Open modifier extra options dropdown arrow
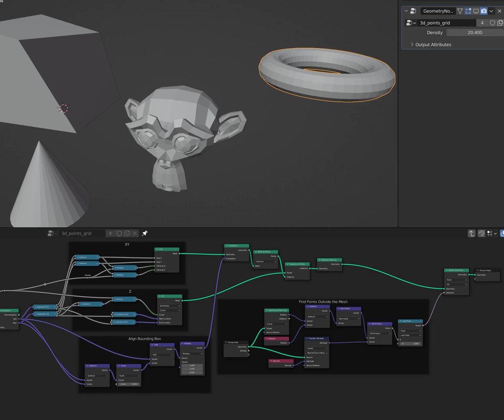This screenshot has width=504, height=420. [x=492, y=11]
